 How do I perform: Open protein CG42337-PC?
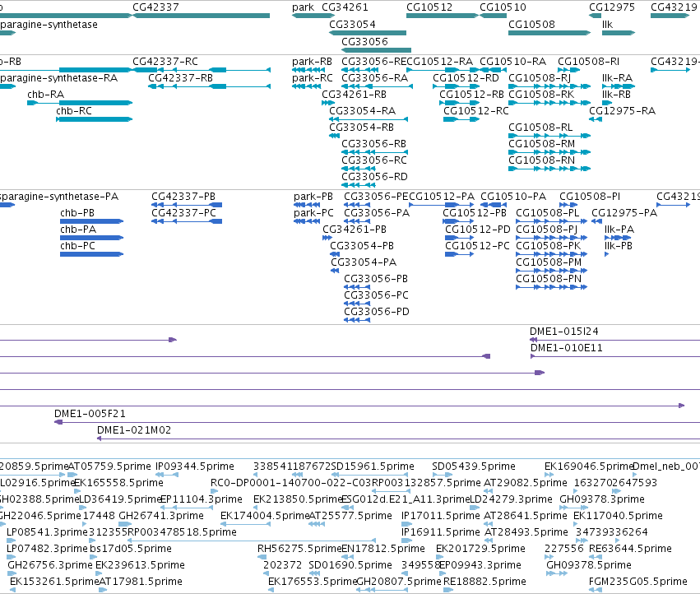pos(184,213)
